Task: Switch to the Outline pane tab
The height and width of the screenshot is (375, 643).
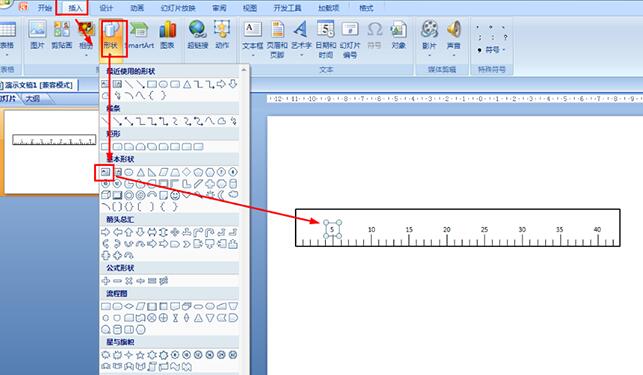Action: (32, 98)
